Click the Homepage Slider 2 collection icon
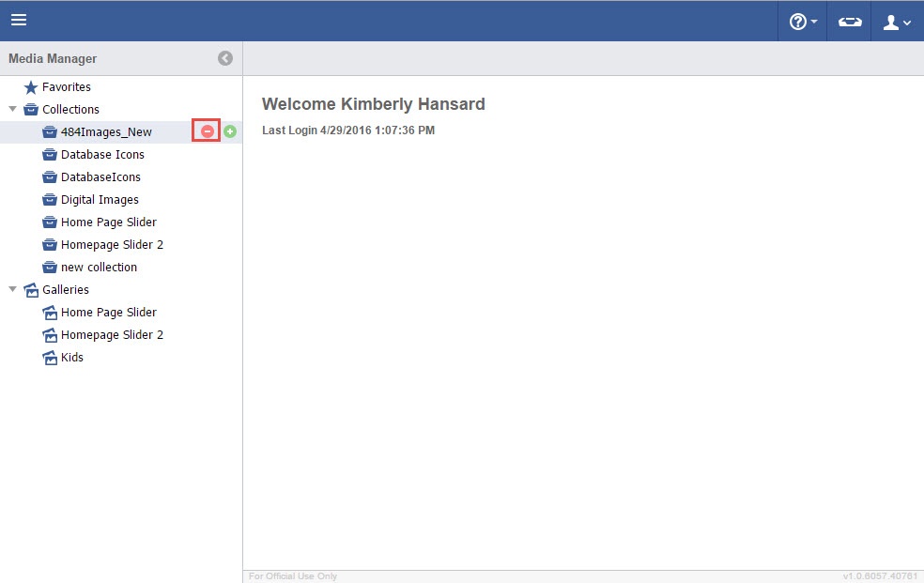The image size is (924, 583). pyautogui.click(x=50, y=244)
